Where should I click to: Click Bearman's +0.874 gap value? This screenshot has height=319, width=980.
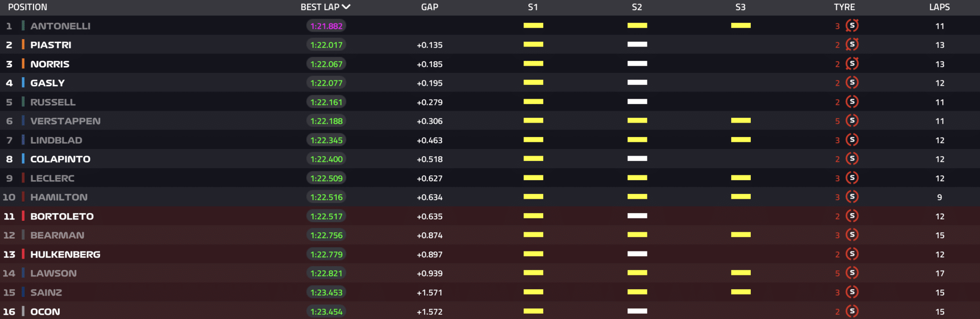(x=430, y=236)
